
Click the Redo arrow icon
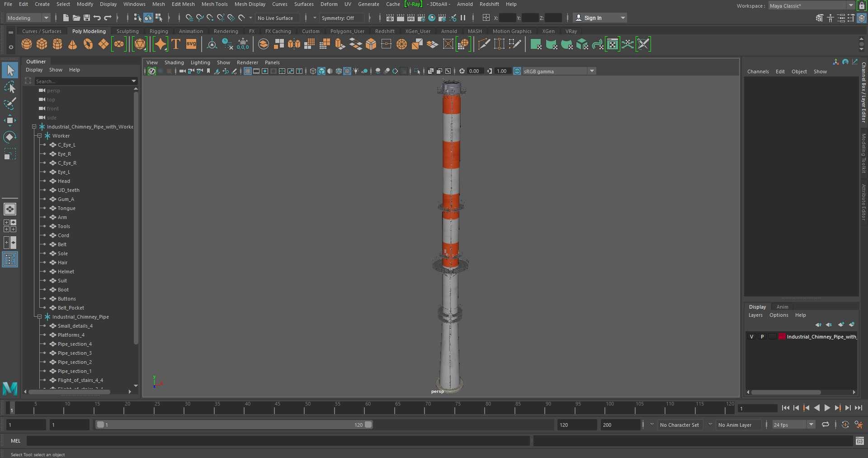(x=108, y=18)
